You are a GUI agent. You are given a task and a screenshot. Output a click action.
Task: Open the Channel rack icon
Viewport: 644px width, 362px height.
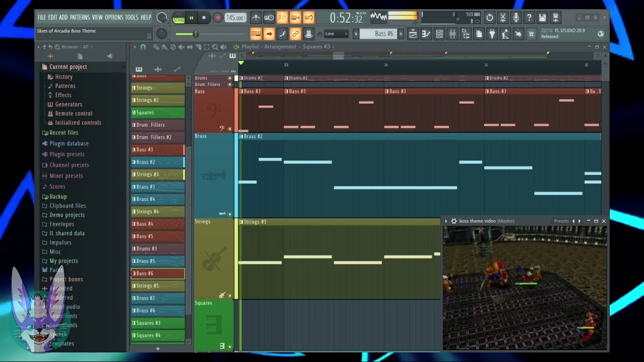coord(439,34)
